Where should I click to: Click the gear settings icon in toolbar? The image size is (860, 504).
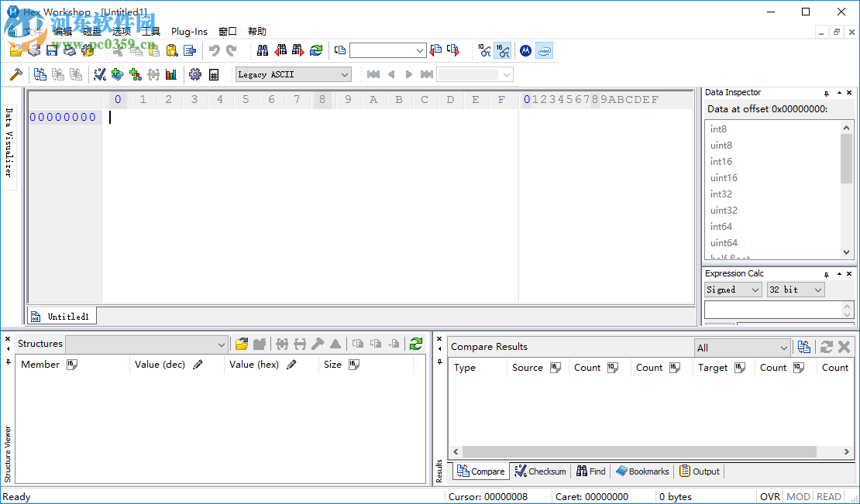(x=194, y=74)
